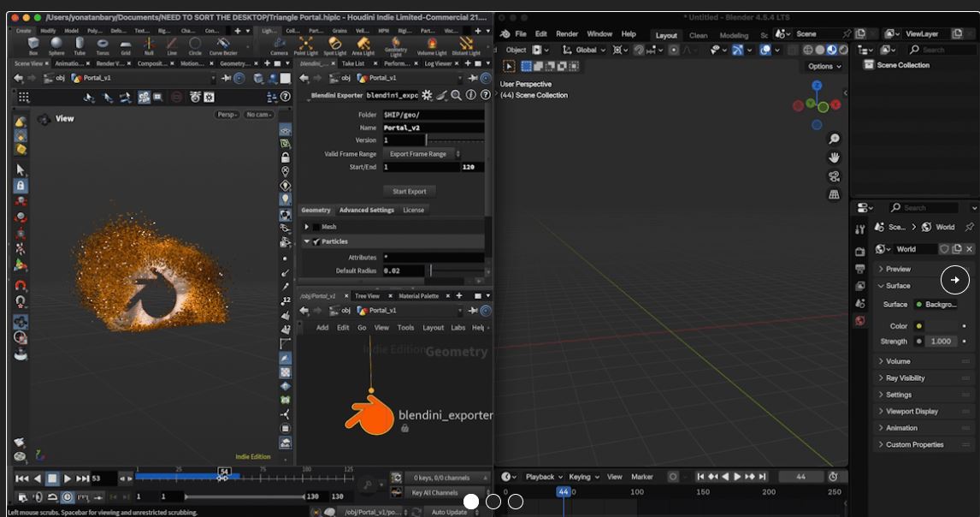Switch to the Modeling workspace tab in Blender
The width and height of the screenshot is (980, 517).
[x=734, y=35]
